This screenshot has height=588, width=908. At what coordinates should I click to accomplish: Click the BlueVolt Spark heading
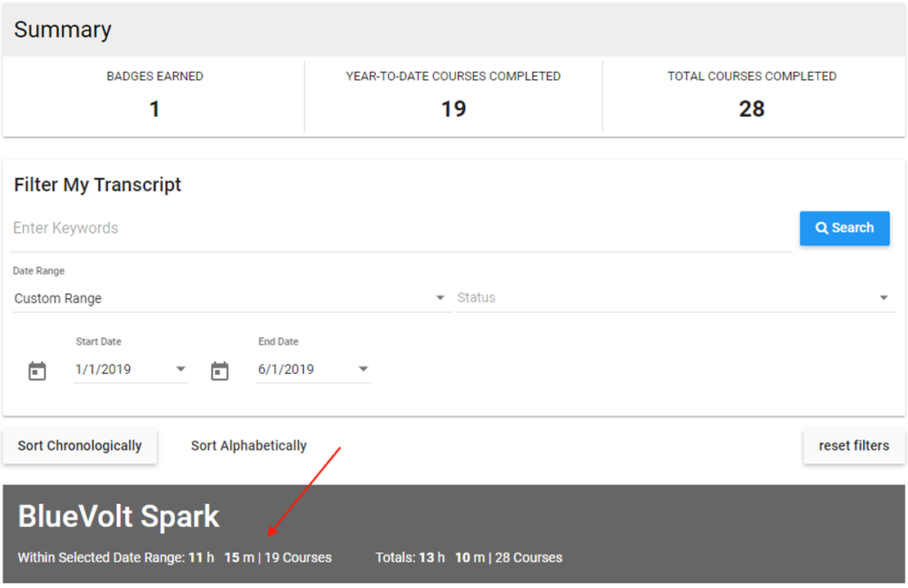click(x=119, y=516)
